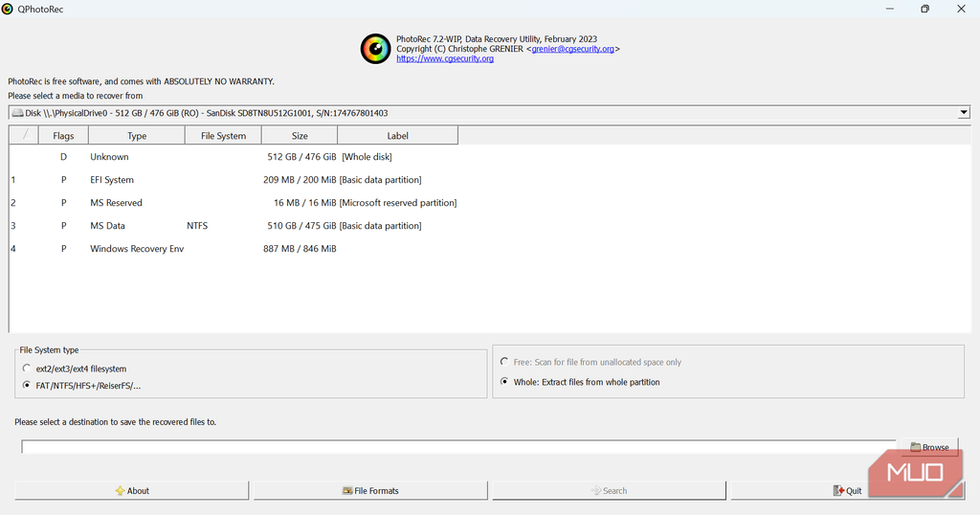Open the grenier@cgsecurity.org email link
980x515 pixels.
tap(572, 49)
